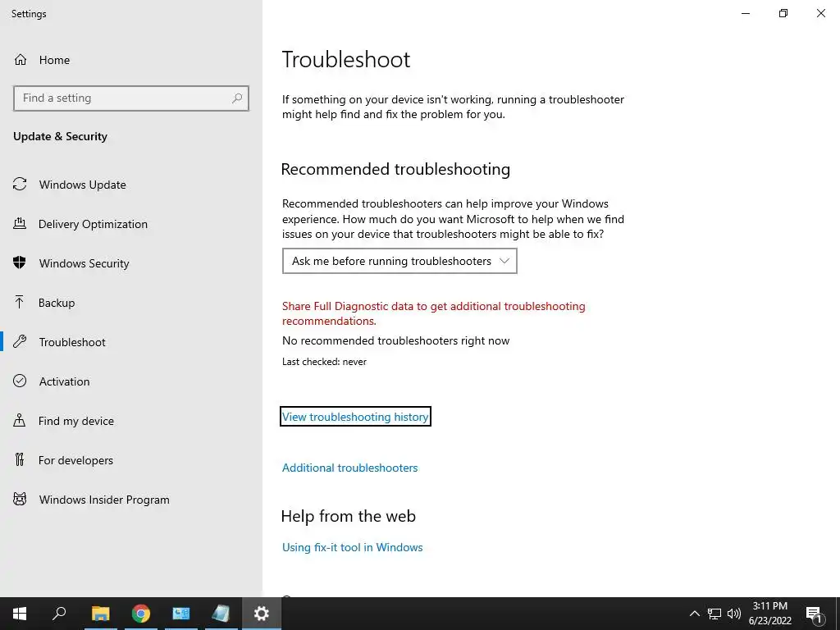Click the Home house icon
This screenshot has width=840, height=630.
coord(21,60)
